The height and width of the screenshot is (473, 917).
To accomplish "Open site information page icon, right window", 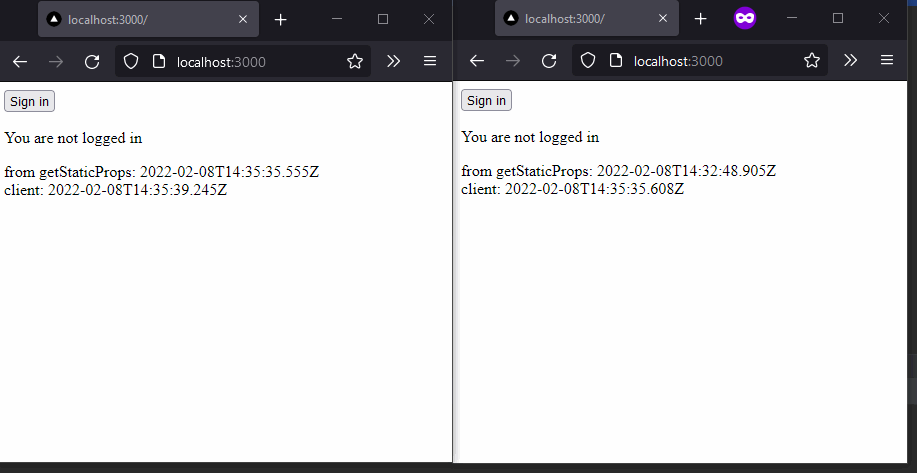I will [x=615, y=60].
